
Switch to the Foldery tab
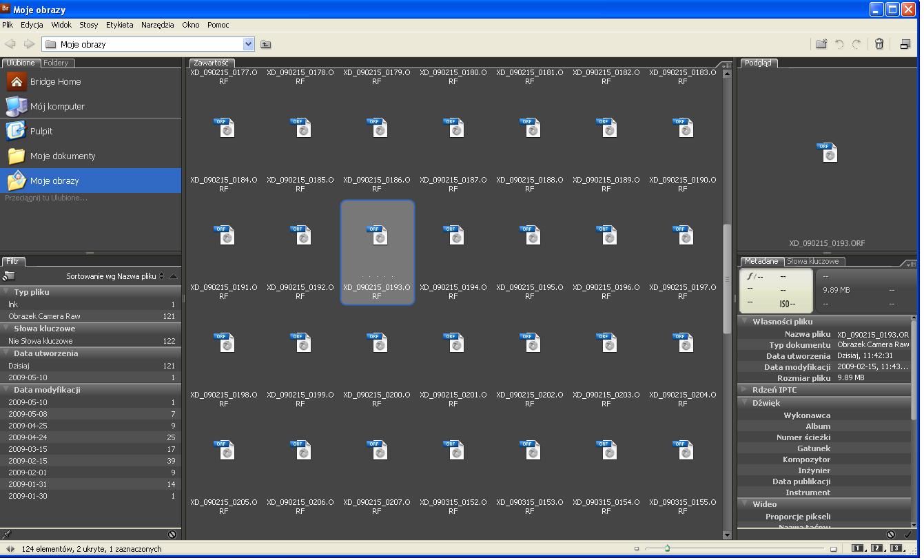[57, 63]
